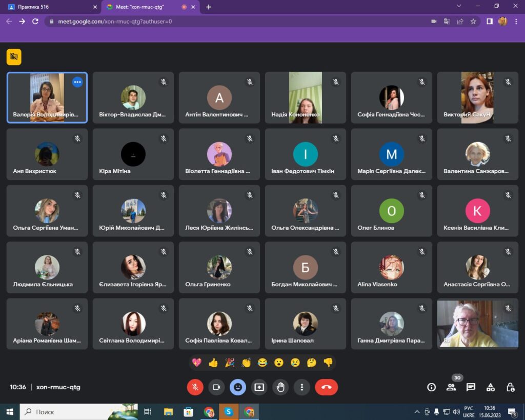Send the clapping hands reaction

point(246,363)
